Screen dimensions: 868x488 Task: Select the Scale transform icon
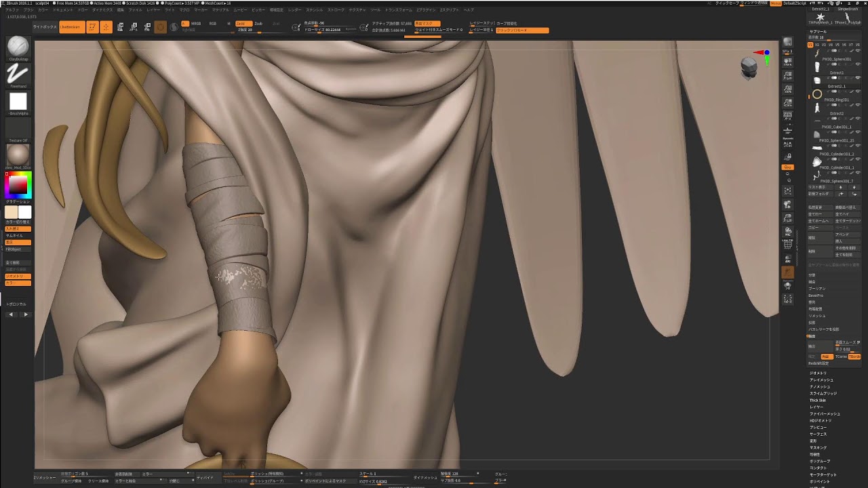134,27
